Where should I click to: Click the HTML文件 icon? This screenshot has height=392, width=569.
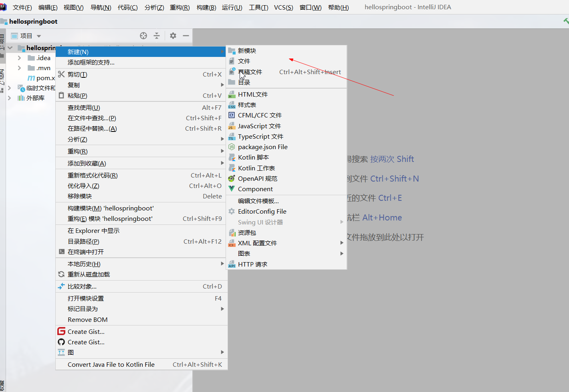(232, 94)
